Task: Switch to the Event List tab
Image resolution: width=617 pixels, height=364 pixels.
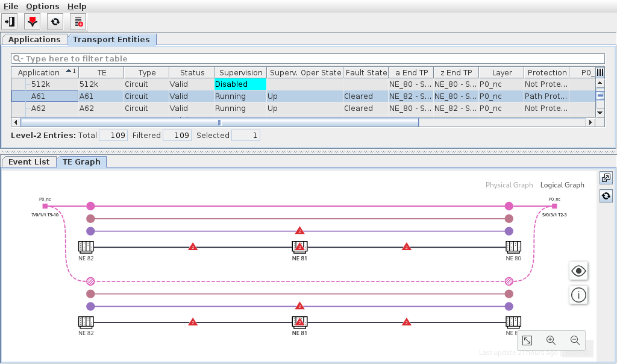Action: [x=29, y=162]
